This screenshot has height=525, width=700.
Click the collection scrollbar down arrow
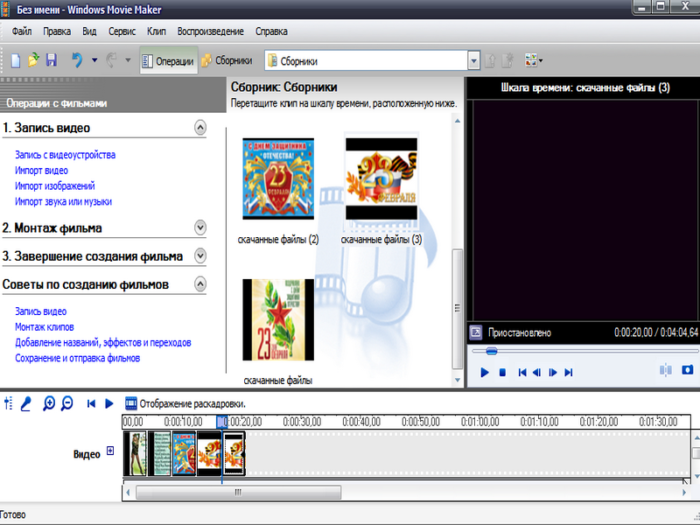(457, 380)
